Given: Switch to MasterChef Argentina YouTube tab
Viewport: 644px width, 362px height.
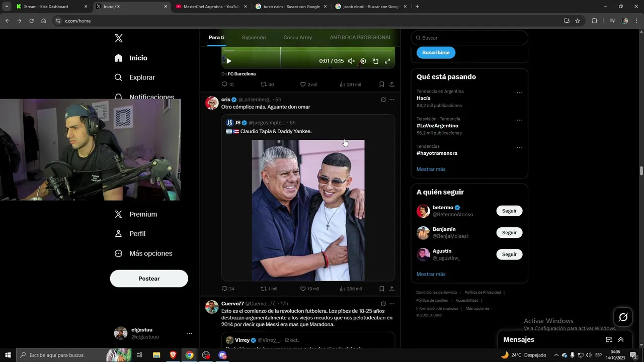Looking at the screenshot, I should tap(211, 7).
